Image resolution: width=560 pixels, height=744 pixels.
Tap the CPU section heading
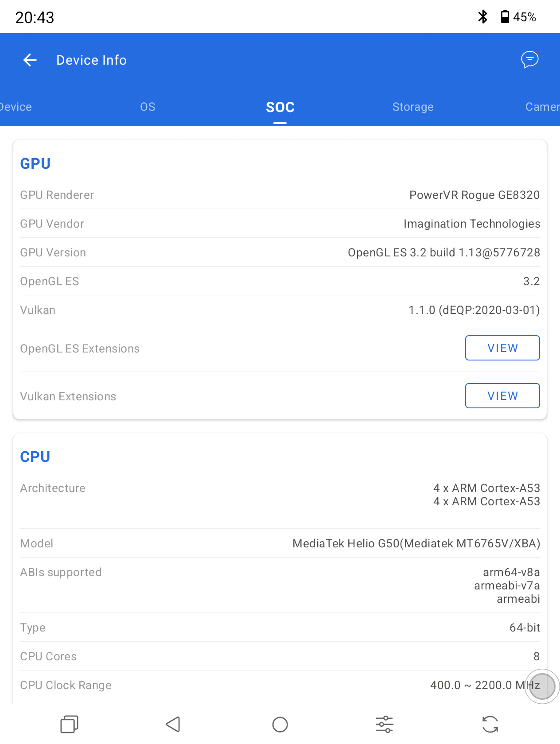(35, 457)
